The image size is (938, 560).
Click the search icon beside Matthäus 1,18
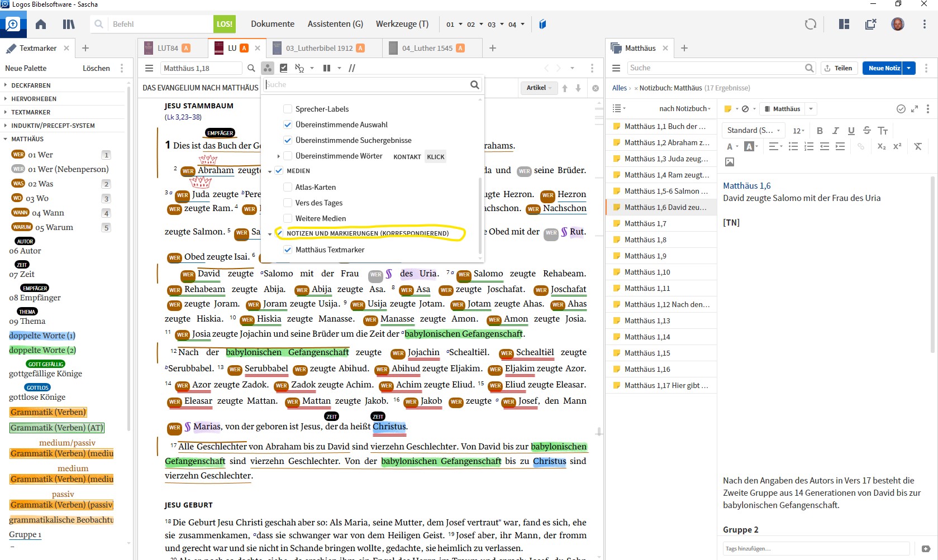tap(251, 68)
